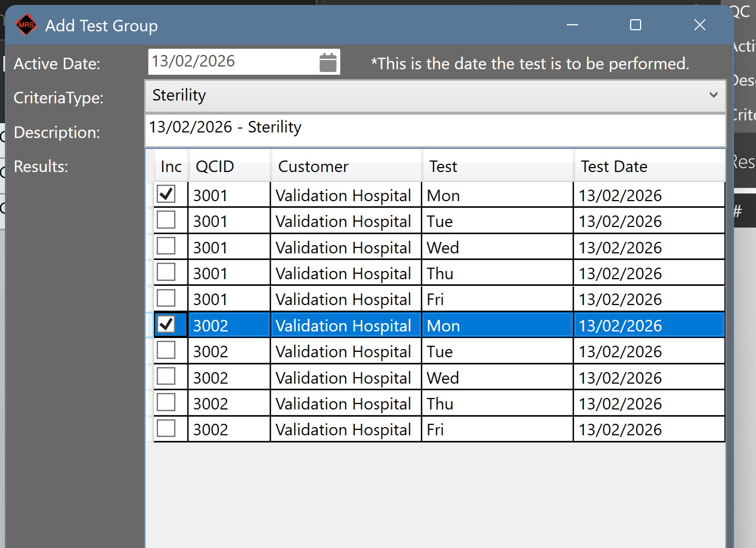Edit the Description text field

click(x=435, y=130)
